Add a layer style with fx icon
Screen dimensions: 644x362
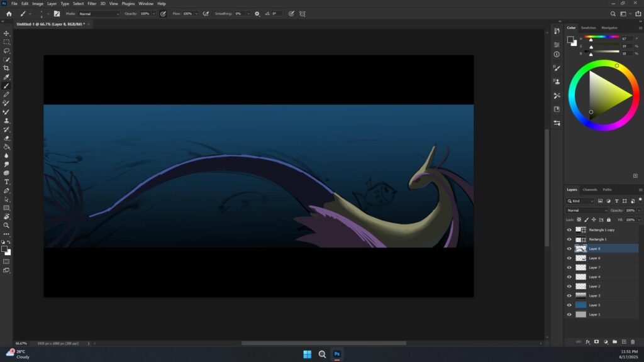pos(587,341)
